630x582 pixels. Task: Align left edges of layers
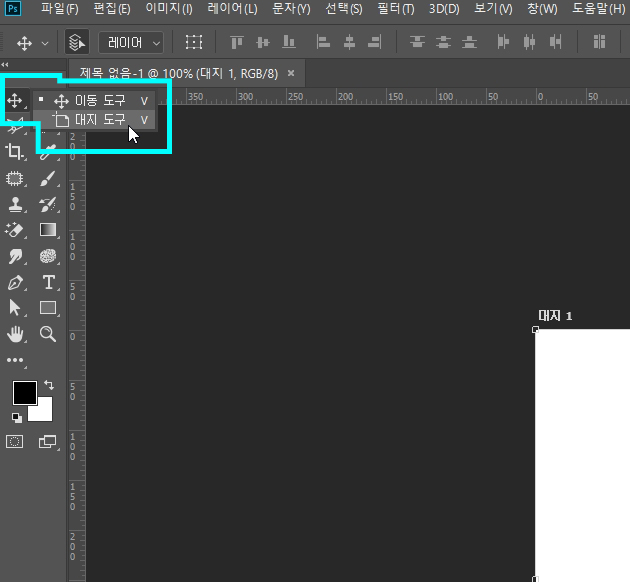pyautogui.click(x=323, y=42)
